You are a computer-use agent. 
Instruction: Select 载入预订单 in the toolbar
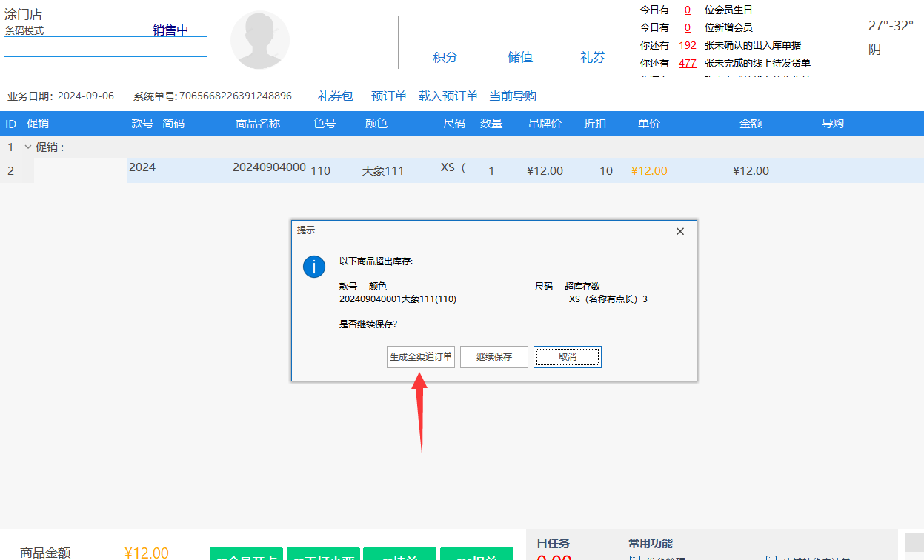pyautogui.click(x=448, y=96)
